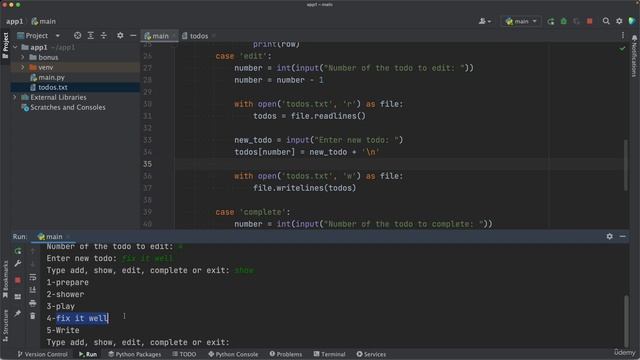Image resolution: width=640 pixels, height=360 pixels.
Task: Click console line '5-Write'
Action: (63, 330)
